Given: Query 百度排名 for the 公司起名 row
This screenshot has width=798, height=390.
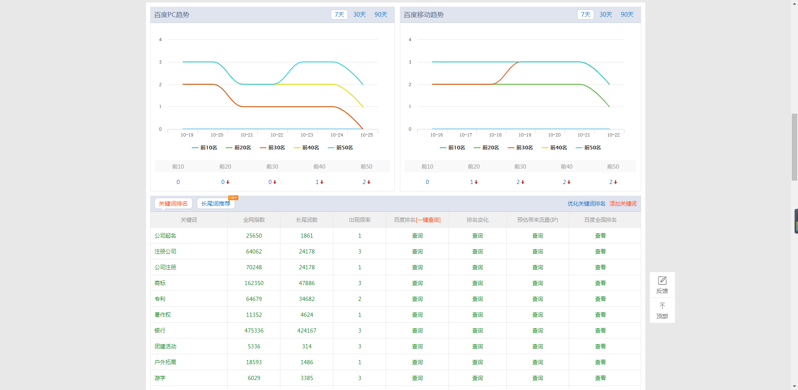Looking at the screenshot, I should [417, 236].
